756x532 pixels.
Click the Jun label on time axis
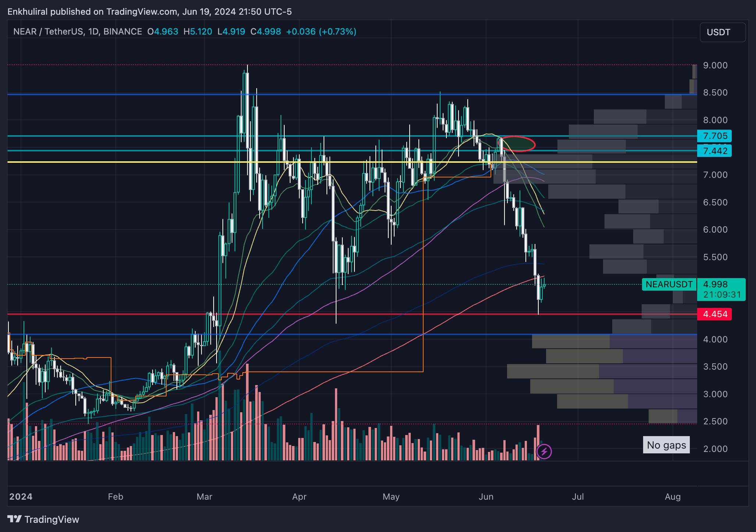pos(486,497)
